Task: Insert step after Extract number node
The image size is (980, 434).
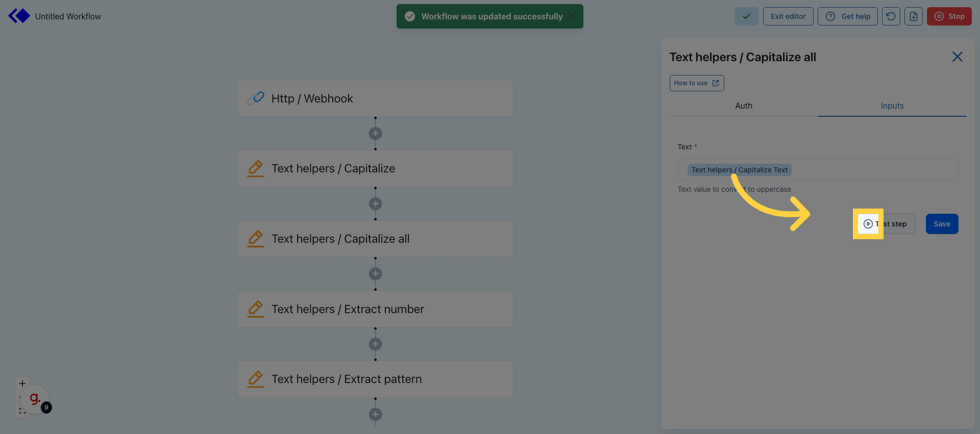Action: [x=375, y=344]
